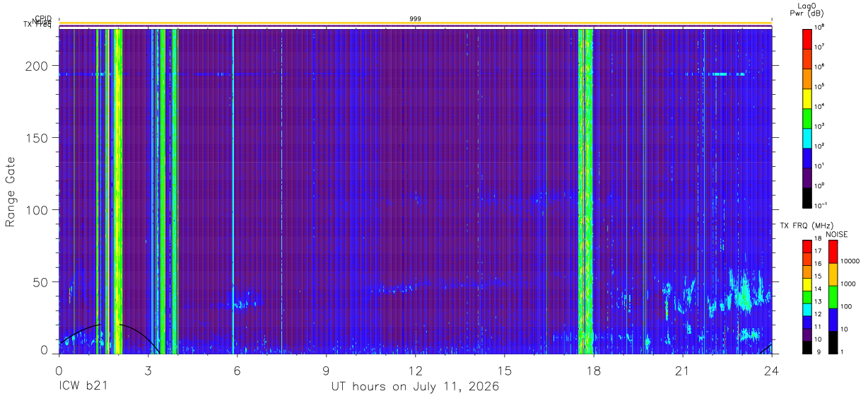Screen dimensions: 868x401
Task: Click the thin cyan vertical stripe near 6 UT
Action: 233,191
